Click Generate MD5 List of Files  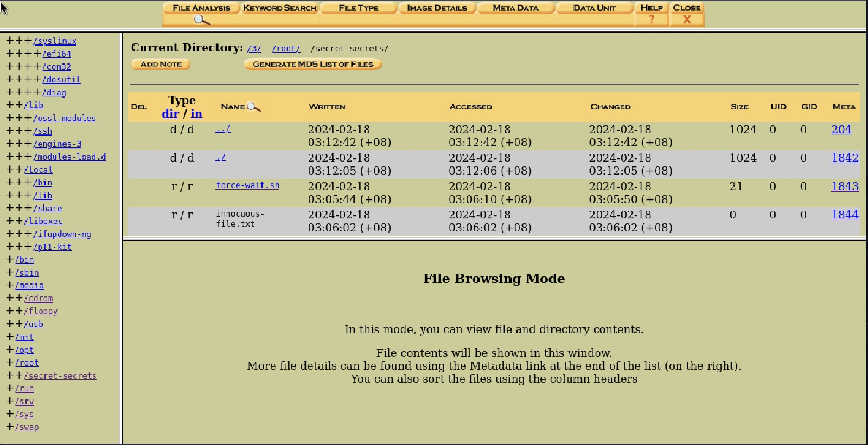point(312,65)
